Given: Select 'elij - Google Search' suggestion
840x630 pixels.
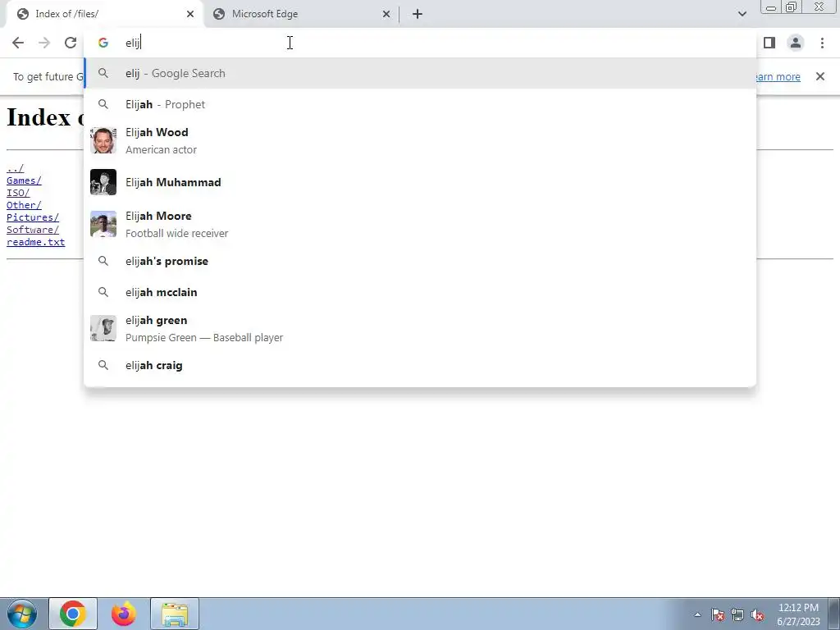Looking at the screenshot, I should pos(420,73).
